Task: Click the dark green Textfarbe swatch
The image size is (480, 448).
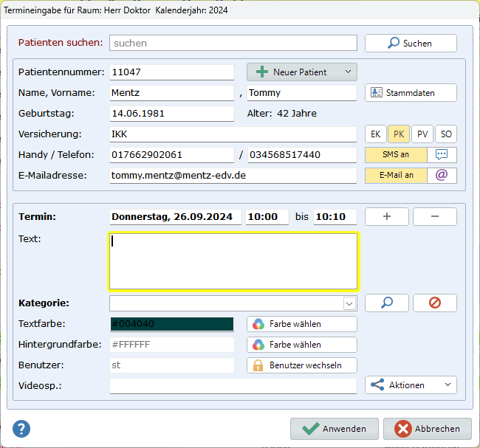Action: pos(171,324)
